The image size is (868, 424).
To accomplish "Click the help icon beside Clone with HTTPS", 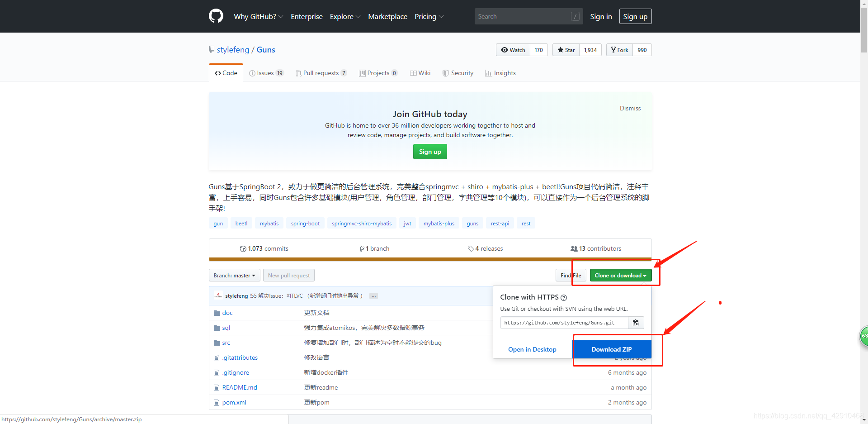I will coord(564,297).
